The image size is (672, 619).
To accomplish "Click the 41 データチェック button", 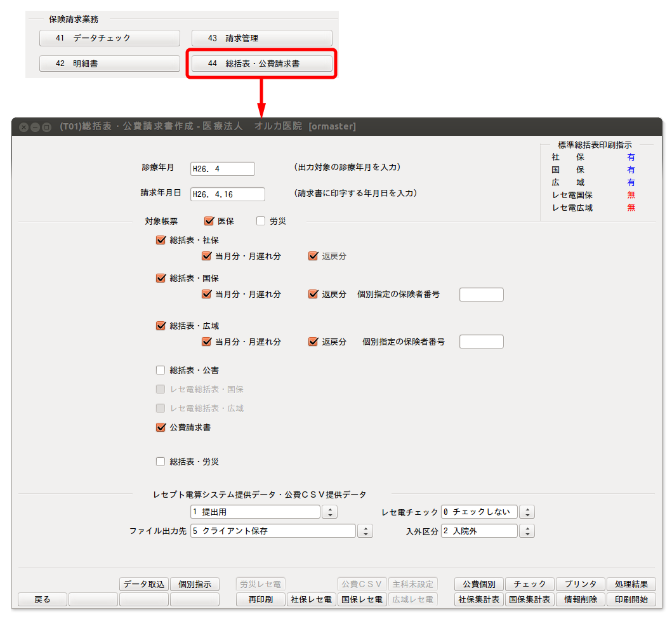I will 110,38.
